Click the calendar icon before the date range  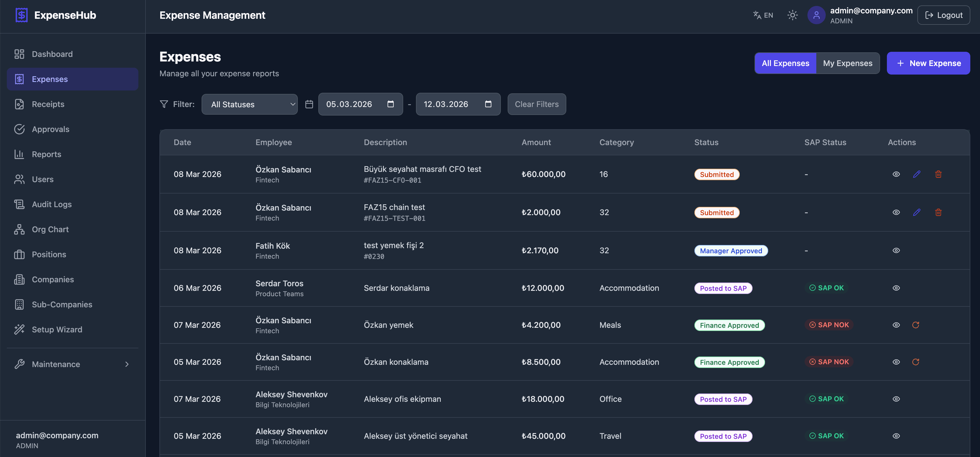(309, 104)
